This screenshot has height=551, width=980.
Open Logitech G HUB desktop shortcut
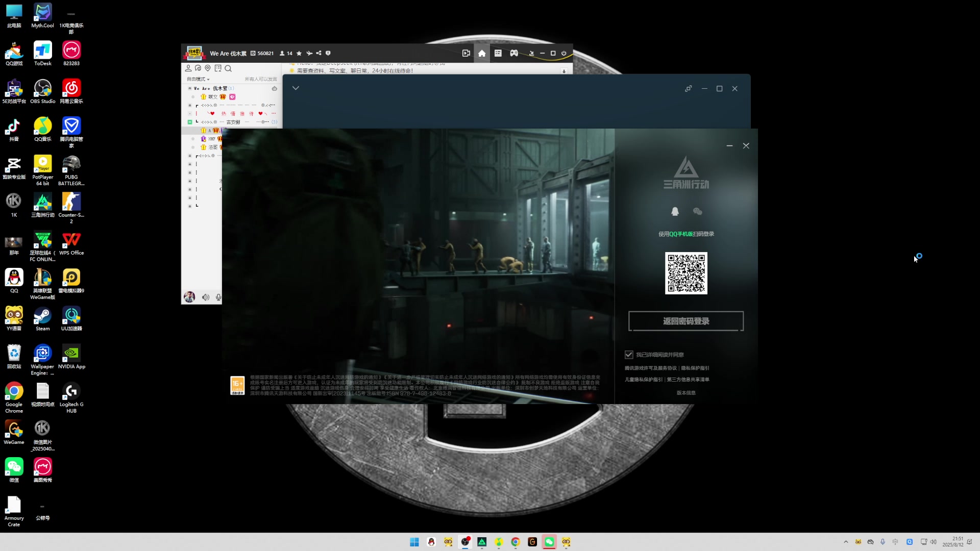pyautogui.click(x=71, y=397)
